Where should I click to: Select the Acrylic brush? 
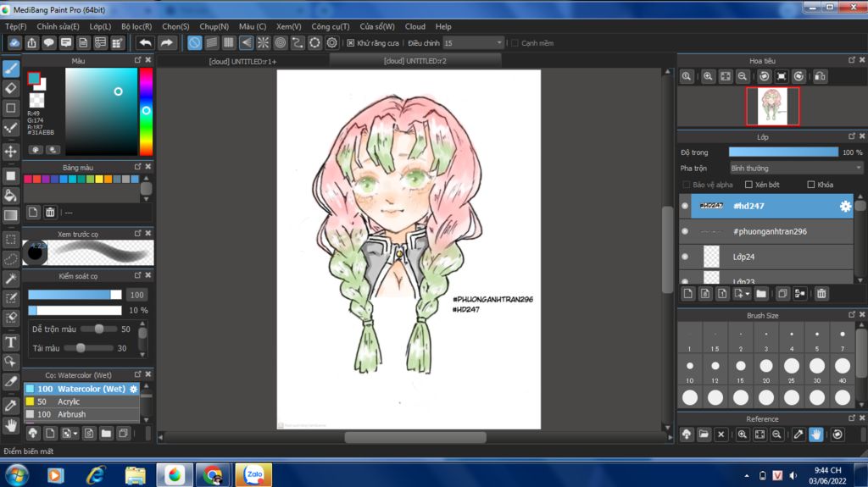pos(82,401)
